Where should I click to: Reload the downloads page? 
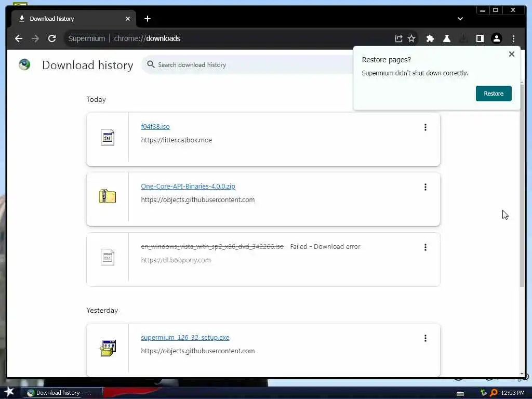tap(52, 38)
